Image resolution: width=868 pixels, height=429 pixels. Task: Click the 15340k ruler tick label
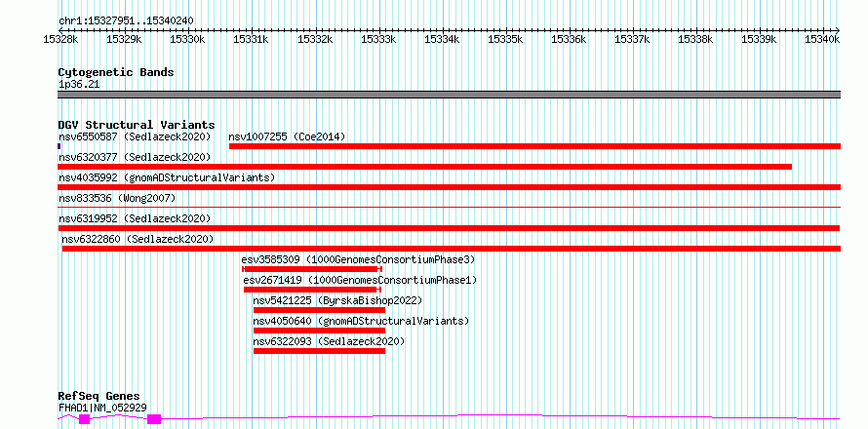[823, 39]
